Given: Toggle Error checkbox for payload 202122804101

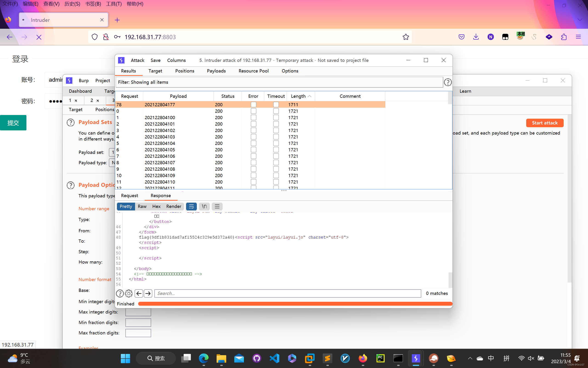Looking at the screenshot, I should 253,124.
